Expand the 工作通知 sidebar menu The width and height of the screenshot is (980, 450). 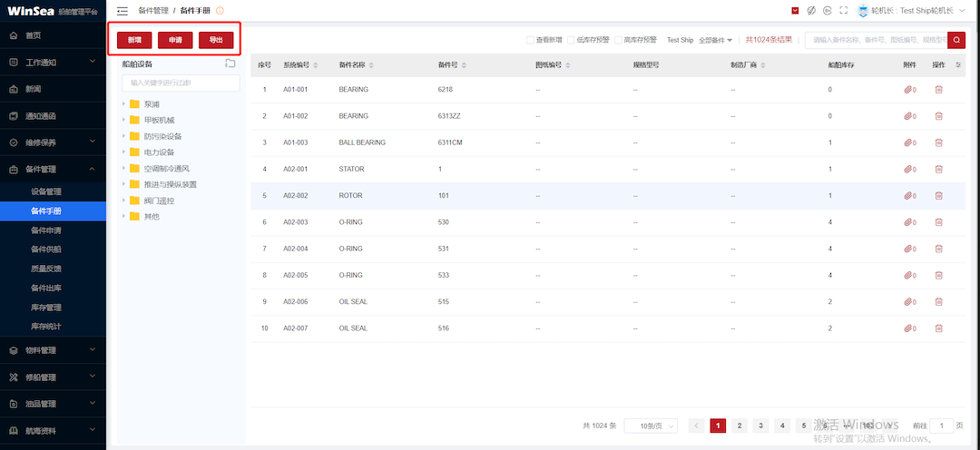(54, 63)
